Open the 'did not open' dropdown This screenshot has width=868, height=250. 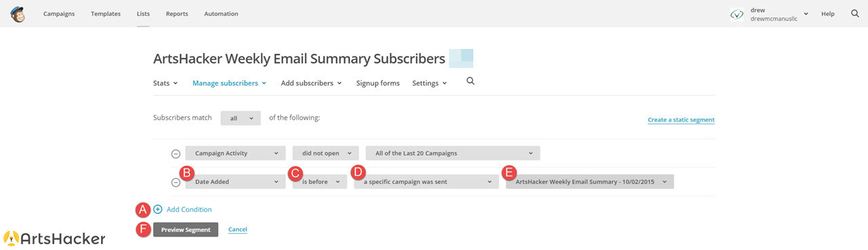coord(325,153)
